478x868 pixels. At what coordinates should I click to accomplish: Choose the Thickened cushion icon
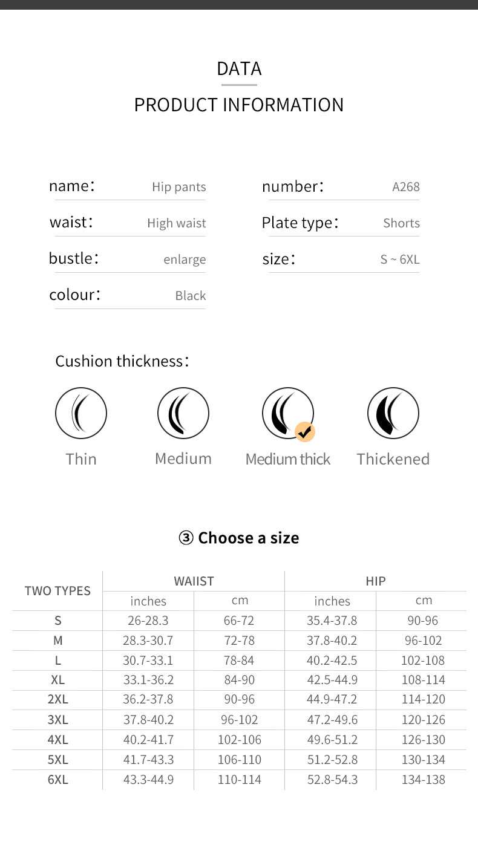[393, 413]
